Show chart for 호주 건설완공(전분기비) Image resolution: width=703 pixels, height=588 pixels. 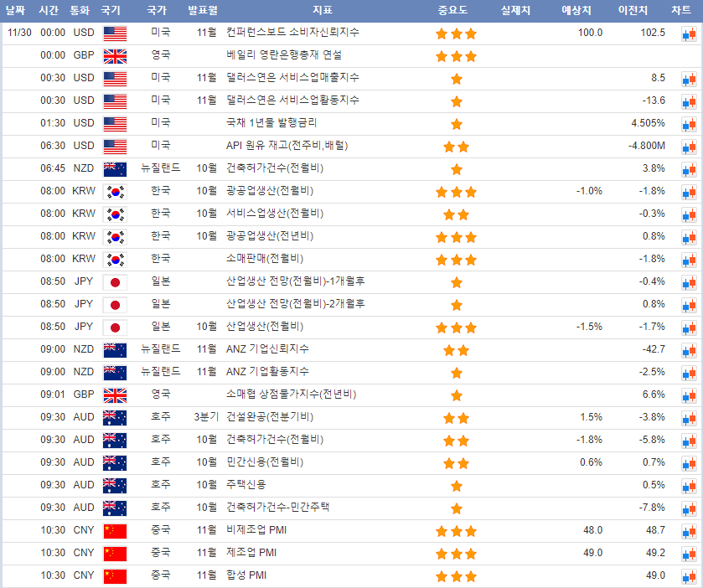pos(688,418)
